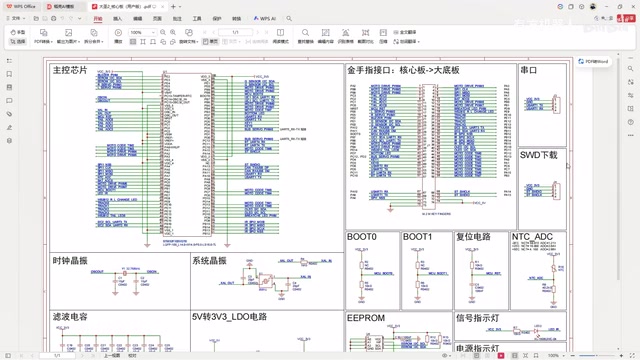640x360 pixels.
Task: Expand the Export as image (输出为图片) dropdown
Action: pos(68,42)
